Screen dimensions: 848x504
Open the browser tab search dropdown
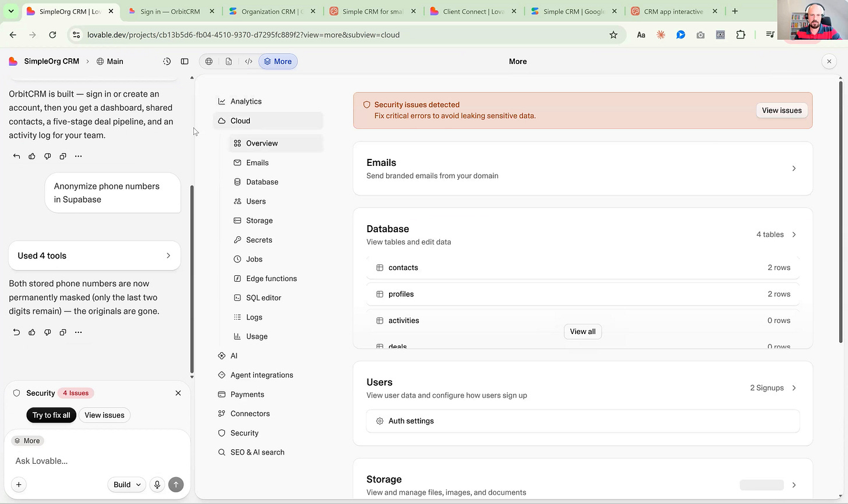coord(10,11)
